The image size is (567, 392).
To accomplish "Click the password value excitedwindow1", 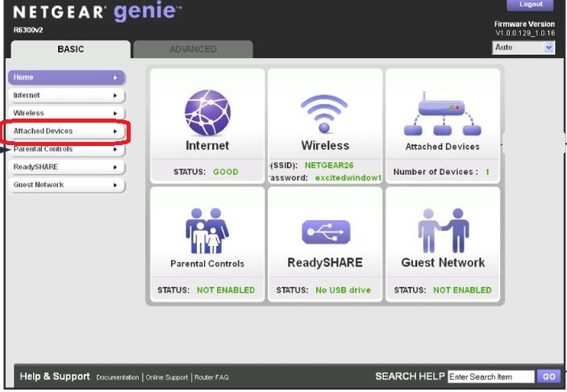I will point(348,178).
